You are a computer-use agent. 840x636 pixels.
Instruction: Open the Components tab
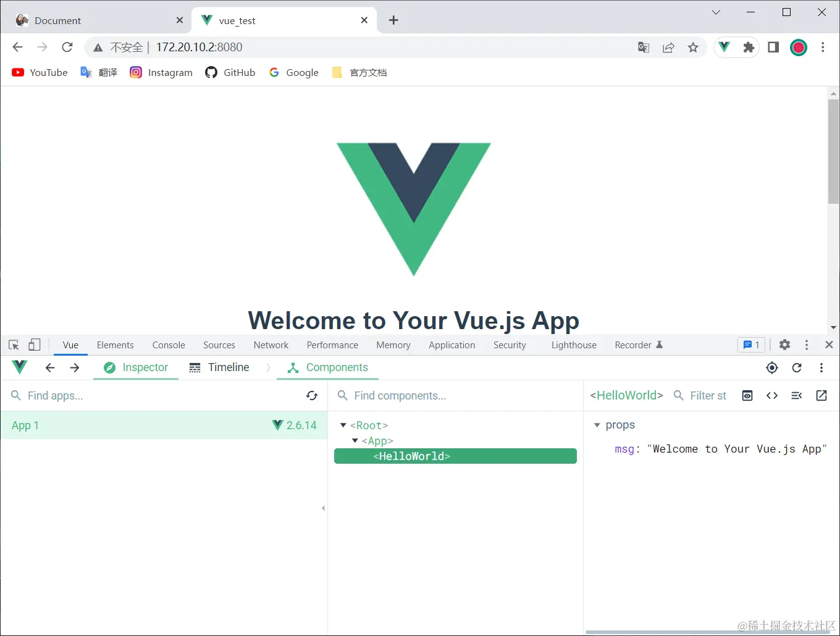(x=328, y=367)
